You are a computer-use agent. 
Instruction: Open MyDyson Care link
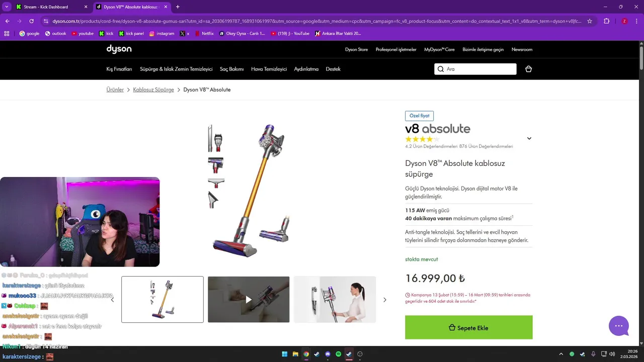[x=439, y=49]
